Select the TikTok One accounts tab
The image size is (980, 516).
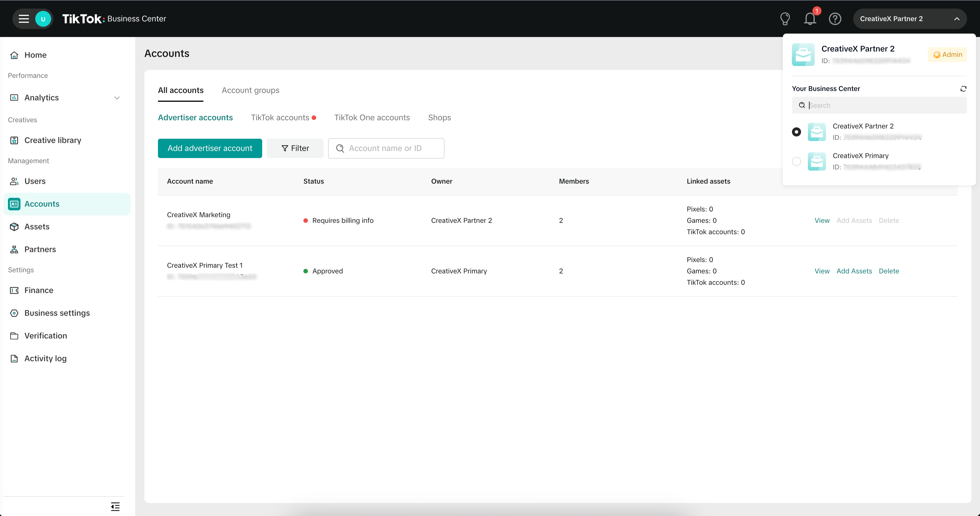372,118
